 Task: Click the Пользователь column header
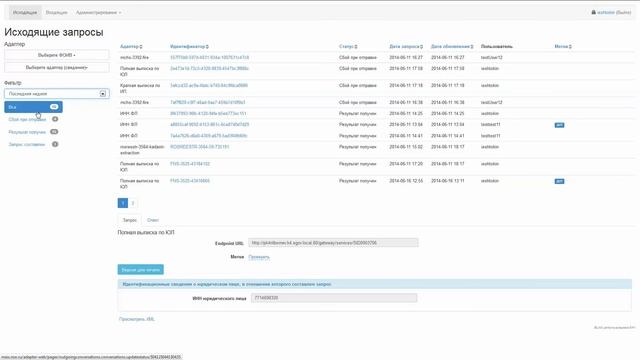tap(497, 47)
